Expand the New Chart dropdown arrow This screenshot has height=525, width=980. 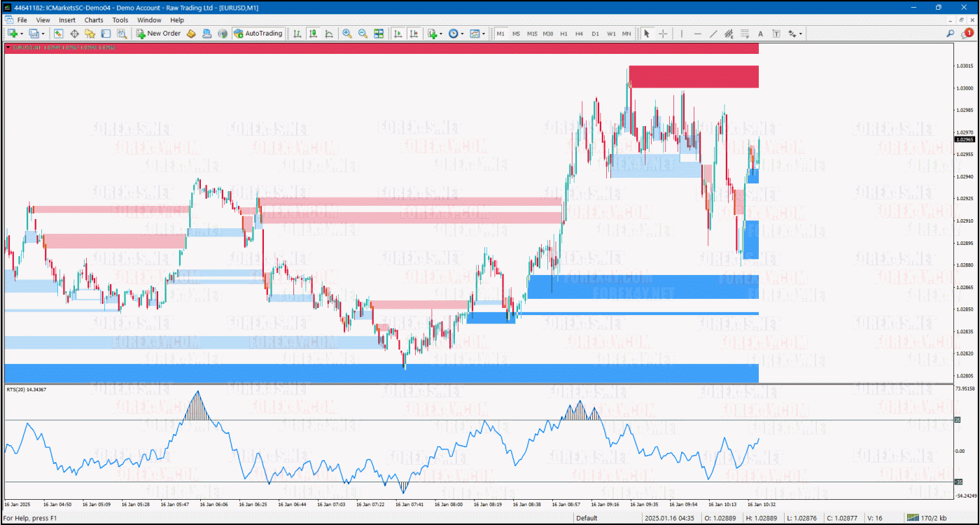point(22,34)
